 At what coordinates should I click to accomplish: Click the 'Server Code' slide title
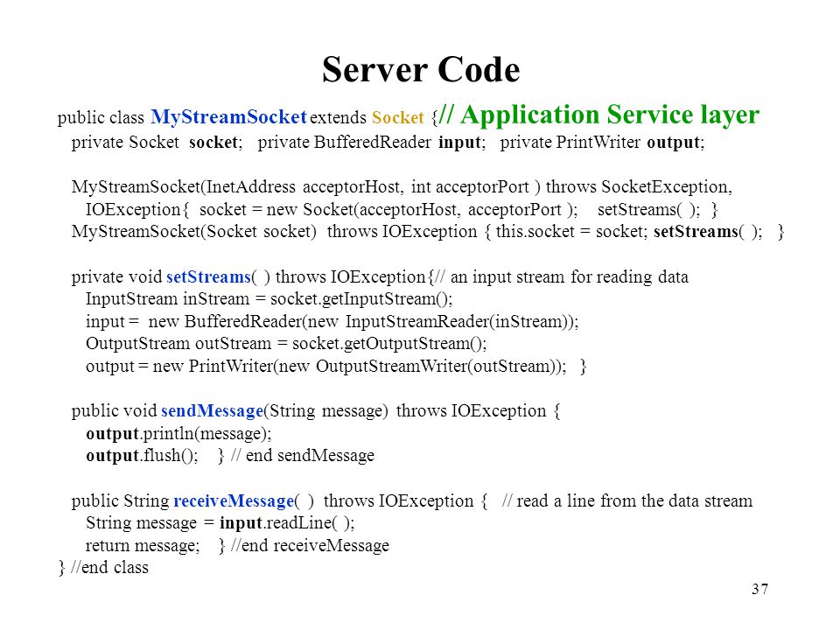pyautogui.click(x=421, y=70)
